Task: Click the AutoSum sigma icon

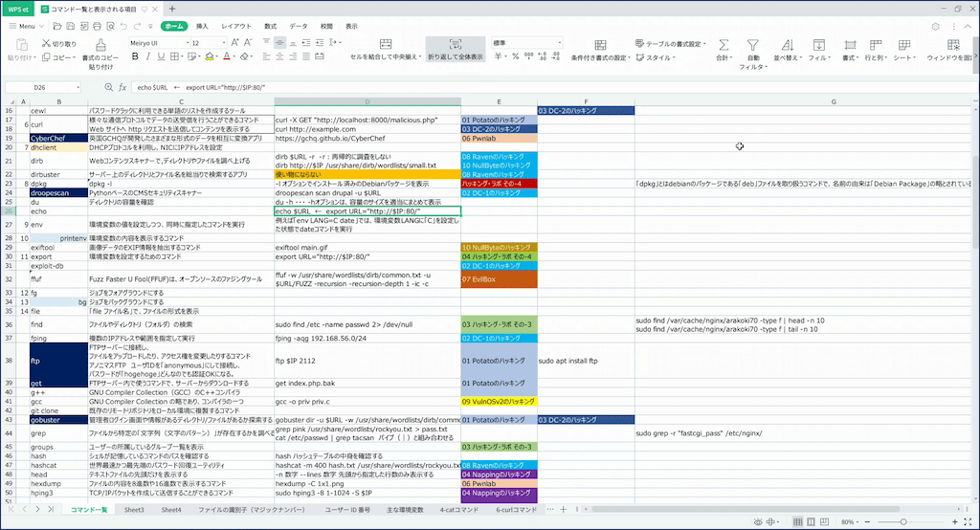Action: click(x=724, y=44)
